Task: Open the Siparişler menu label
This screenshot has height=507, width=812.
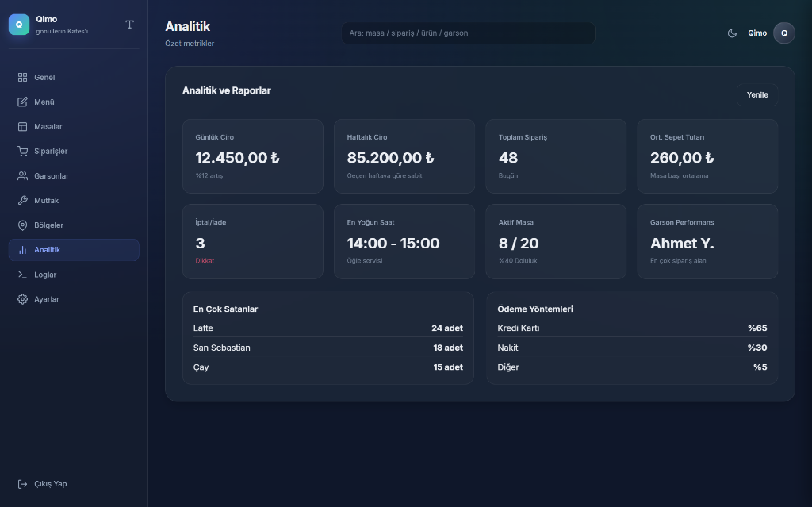Action: click(x=51, y=152)
